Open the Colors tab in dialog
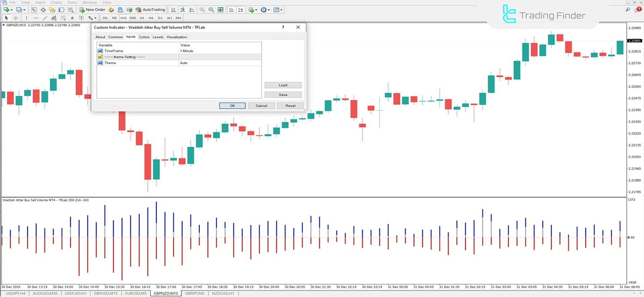 [x=144, y=37]
